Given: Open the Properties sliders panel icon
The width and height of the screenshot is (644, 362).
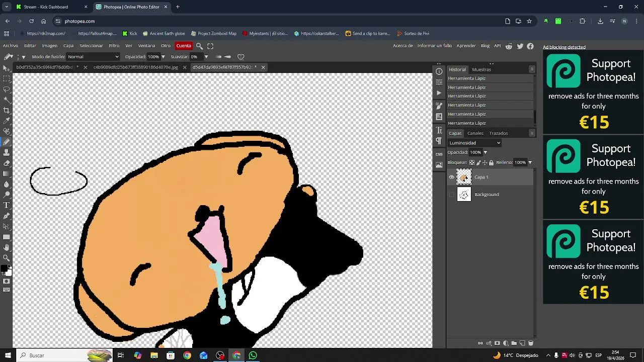Looking at the screenshot, I should (439, 82).
